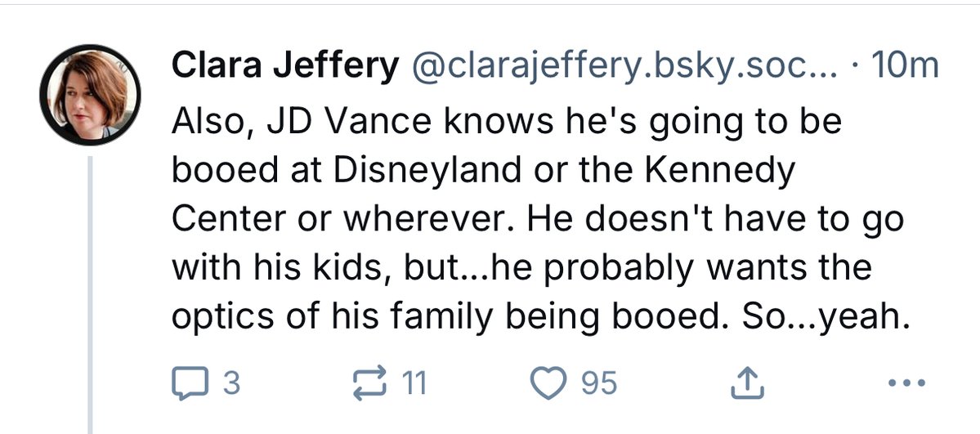Image resolution: width=980 pixels, height=434 pixels.
Task: Open Clara Jeffery's profile avatar
Action: pyautogui.click(x=90, y=95)
